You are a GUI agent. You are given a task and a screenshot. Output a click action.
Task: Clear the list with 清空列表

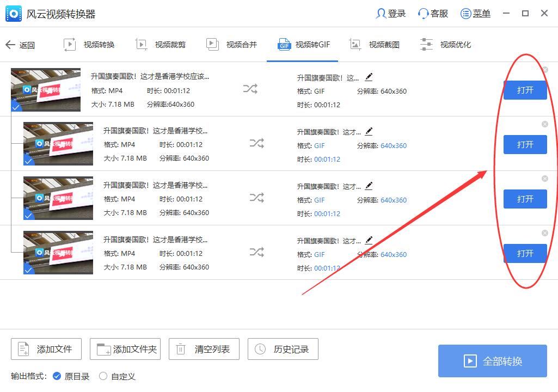click(x=204, y=349)
